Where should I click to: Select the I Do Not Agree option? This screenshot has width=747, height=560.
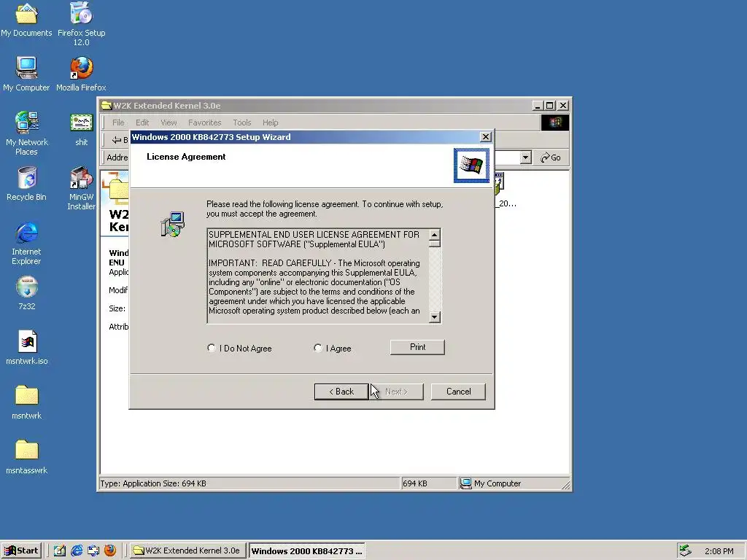[239, 348]
